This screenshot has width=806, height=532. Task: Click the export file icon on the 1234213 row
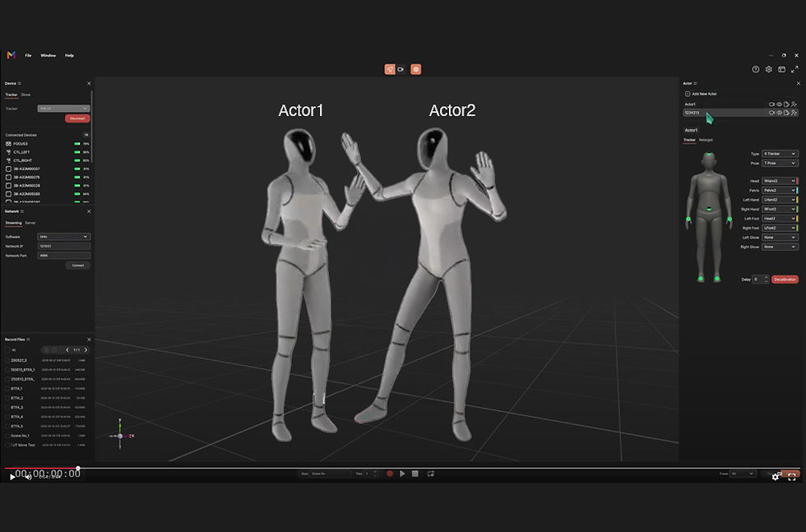tap(786, 113)
